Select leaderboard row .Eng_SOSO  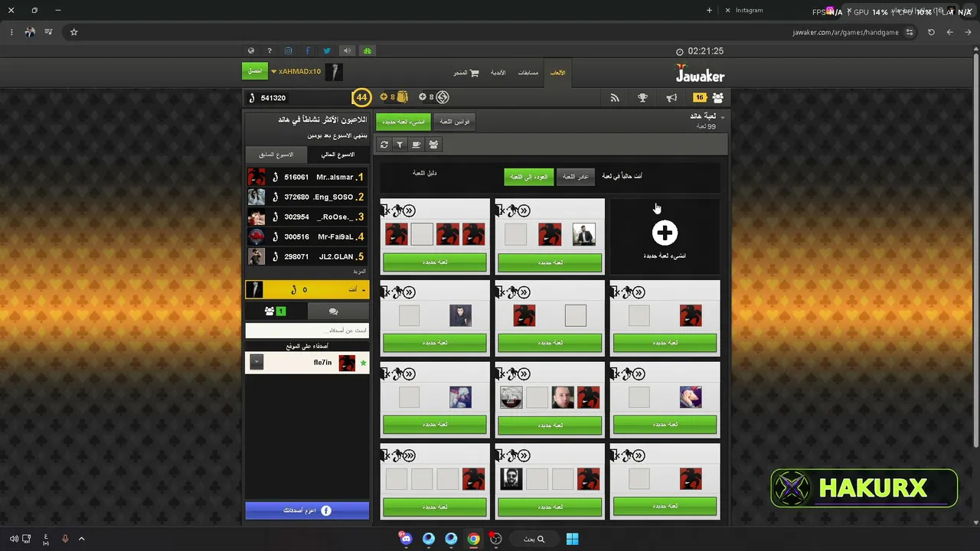coord(307,197)
